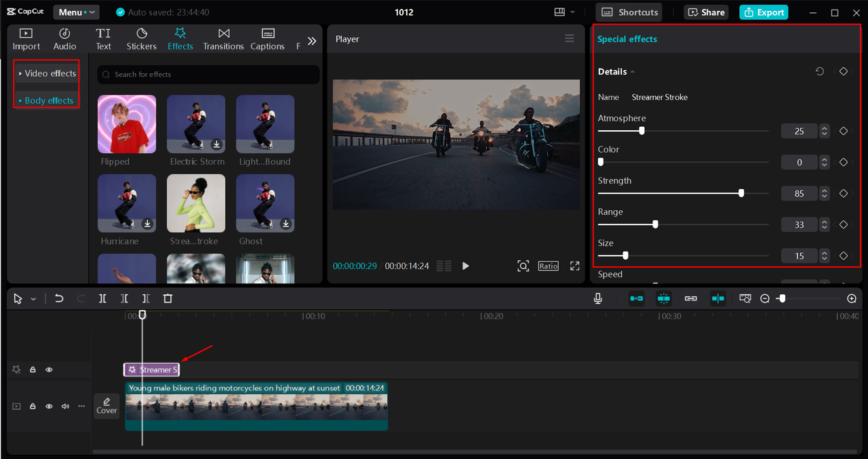Open the Player panel menu icon
The width and height of the screenshot is (868, 459).
click(570, 39)
